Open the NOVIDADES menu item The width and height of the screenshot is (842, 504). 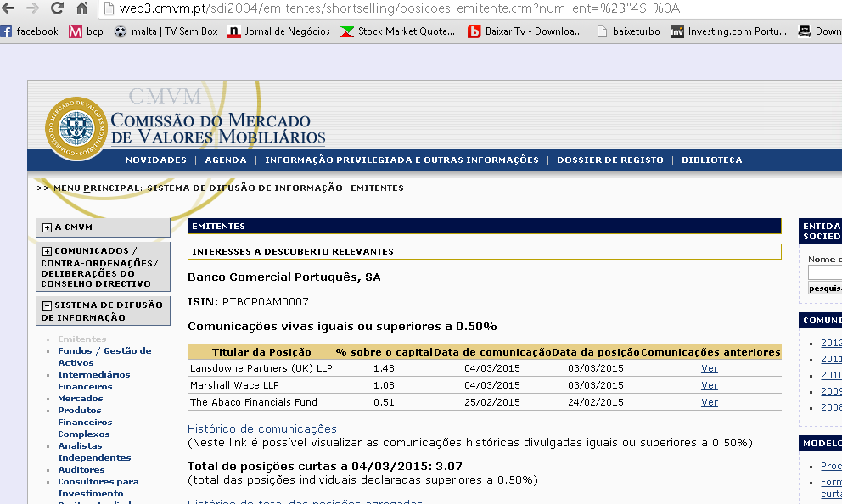point(155,160)
